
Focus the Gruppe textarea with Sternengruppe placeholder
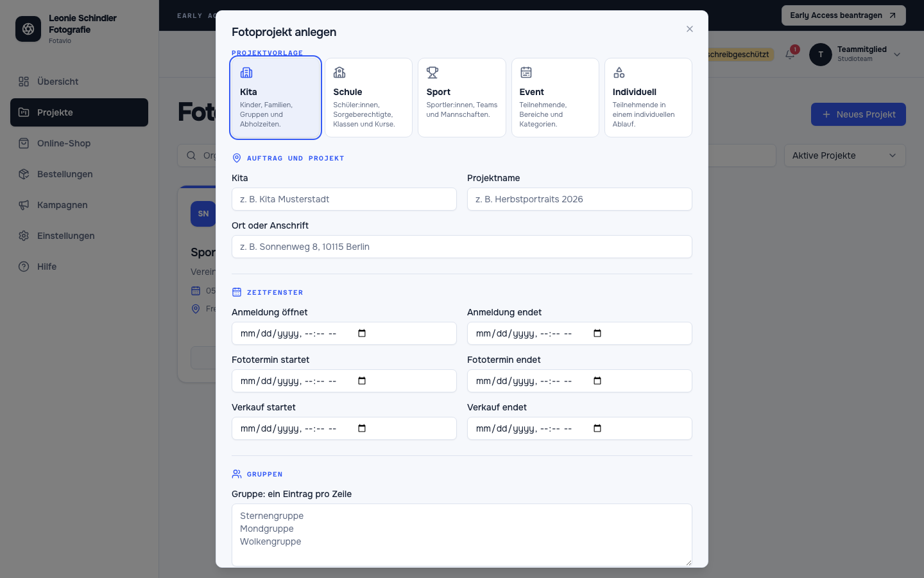point(462,535)
